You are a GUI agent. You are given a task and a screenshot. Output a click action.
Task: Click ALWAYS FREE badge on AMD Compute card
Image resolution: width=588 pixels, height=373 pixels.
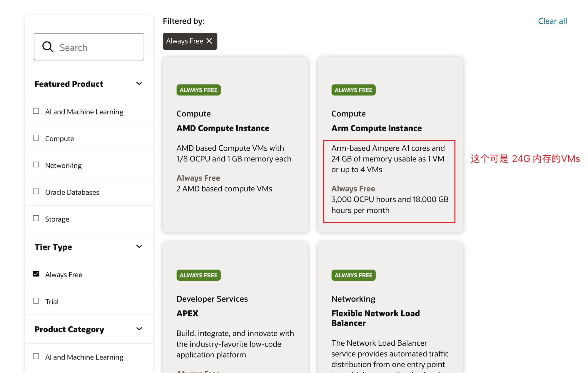pyautogui.click(x=198, y=90)
